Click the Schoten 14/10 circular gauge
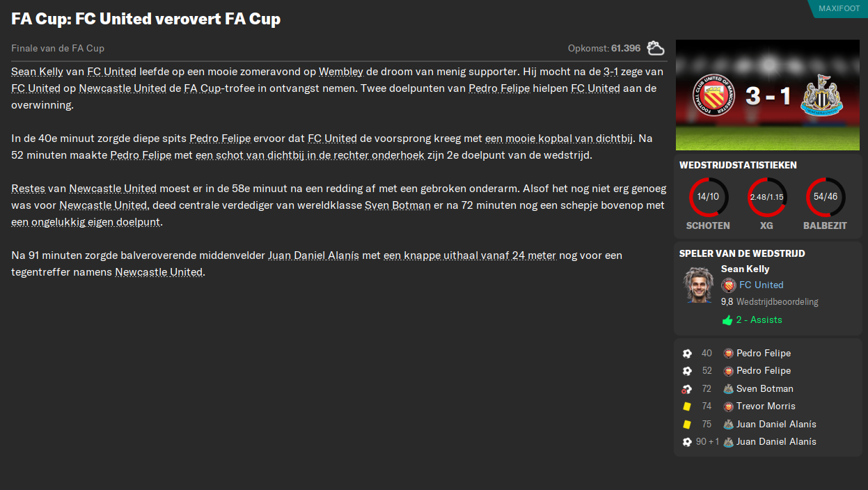Image resolution: width=868 pixels, height=490 pixels. [x=708, y=197]
